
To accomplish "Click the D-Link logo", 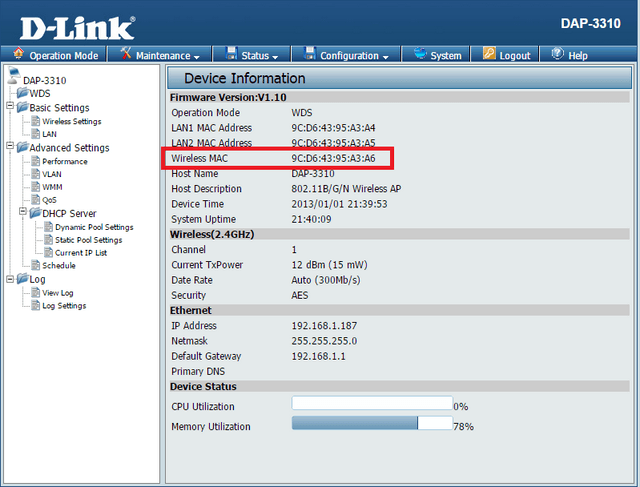I will (78, 28).
